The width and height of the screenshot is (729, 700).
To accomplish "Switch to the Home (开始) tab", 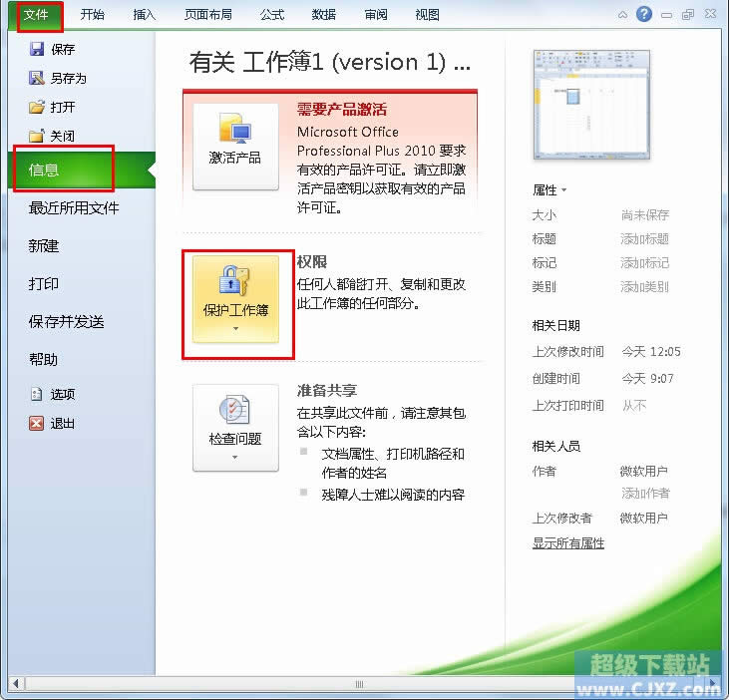I will (92, 15).
